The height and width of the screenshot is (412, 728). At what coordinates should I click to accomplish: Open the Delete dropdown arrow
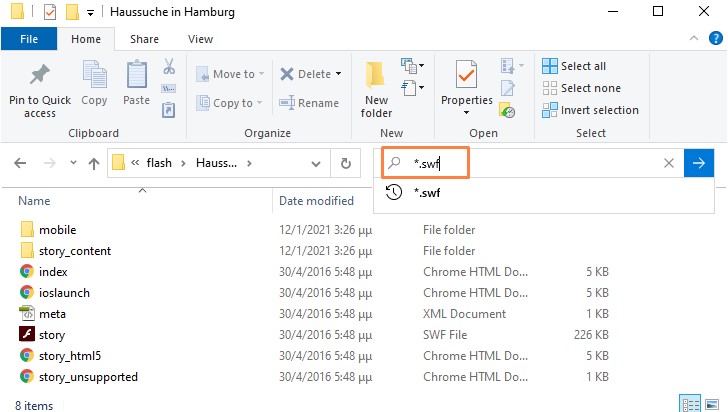pos(338,74)
